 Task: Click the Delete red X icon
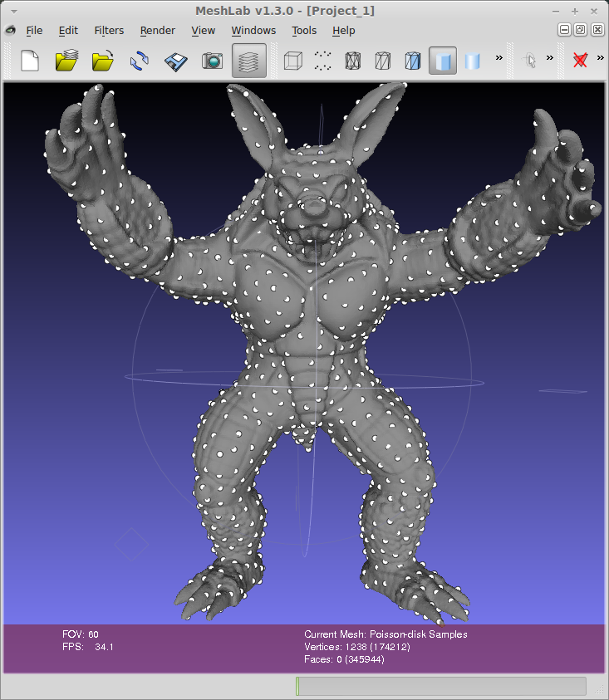tap(581, 61)
